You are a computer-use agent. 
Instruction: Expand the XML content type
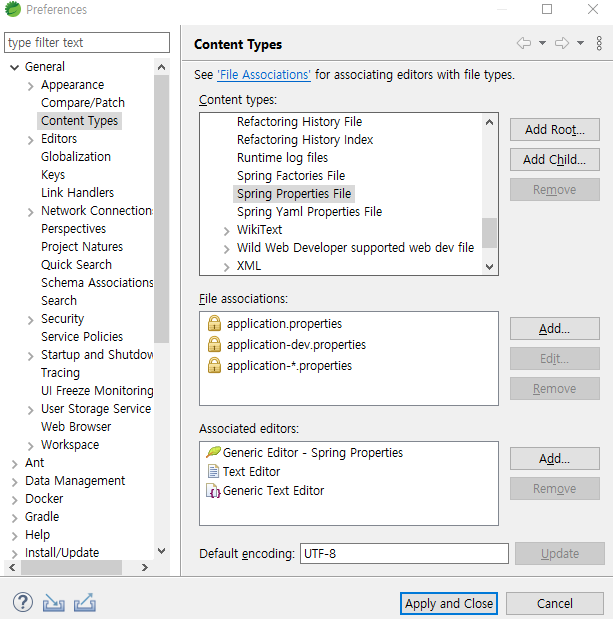click(226, 267)
